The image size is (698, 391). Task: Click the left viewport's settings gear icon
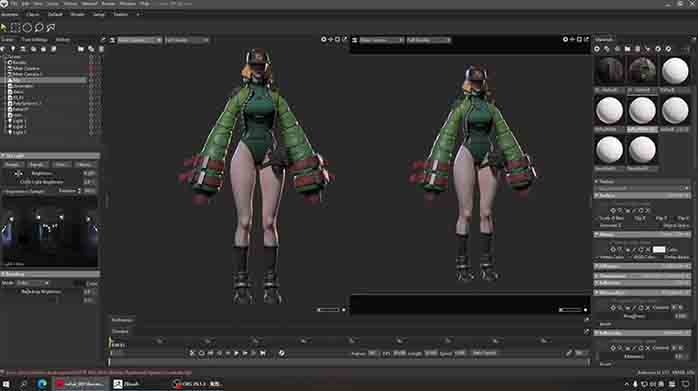pyautogui.click(x=324, y=40)
